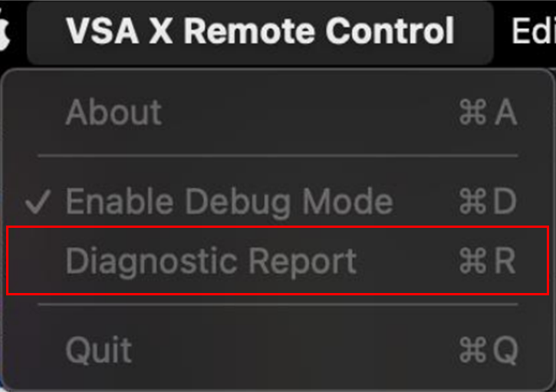556x392 pixels.
Task: Click the VSA X Remote Control title
Action: [260, 31]
